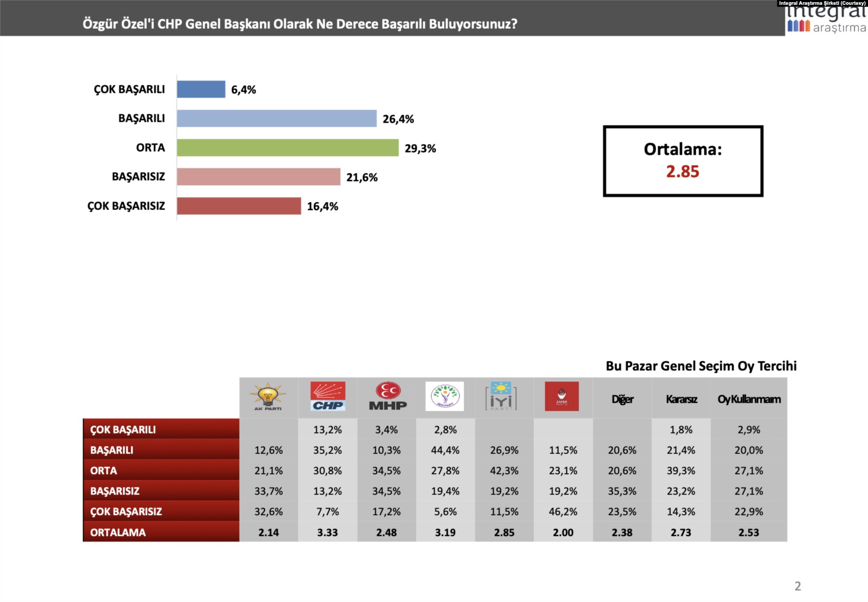Image resolution: width=868 pixels, height=602 pixels.
Task: Click the 22,9% OyKullanmam cell
Action: click(749, 512)
